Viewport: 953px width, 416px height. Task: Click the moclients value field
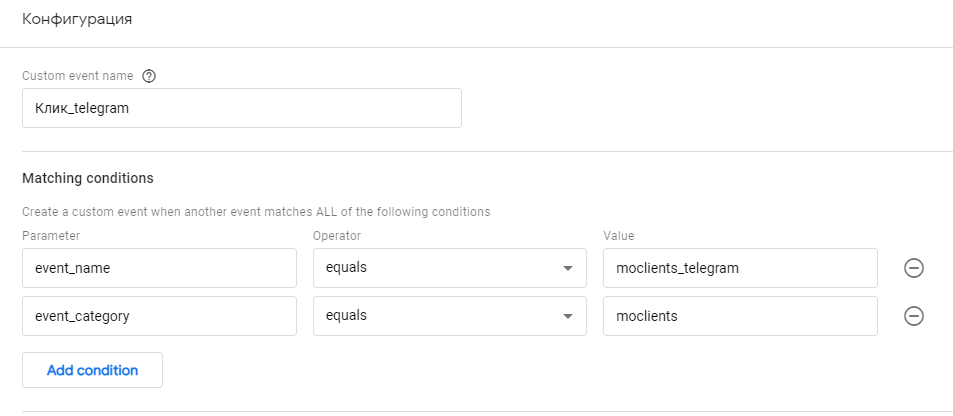click(x=740, y=316)
